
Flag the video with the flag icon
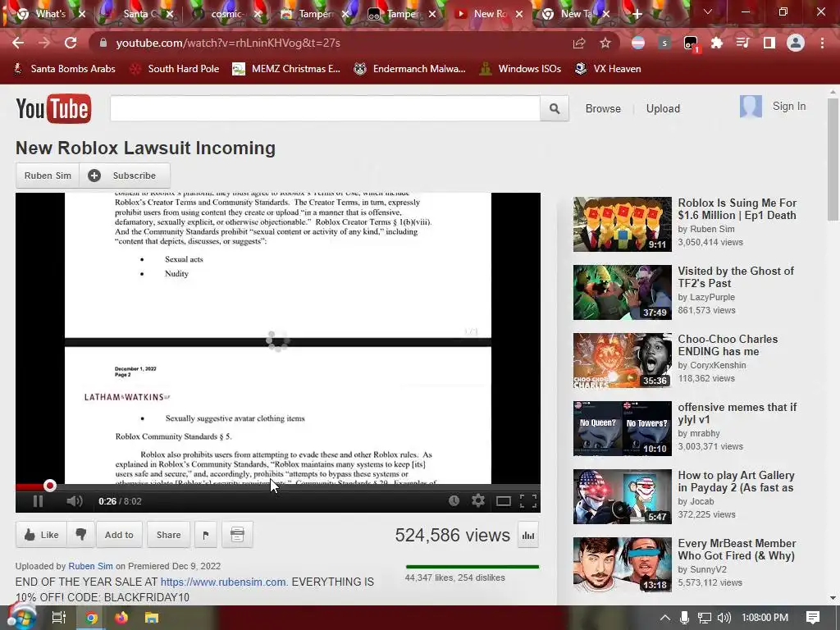(x=206, y=535)
